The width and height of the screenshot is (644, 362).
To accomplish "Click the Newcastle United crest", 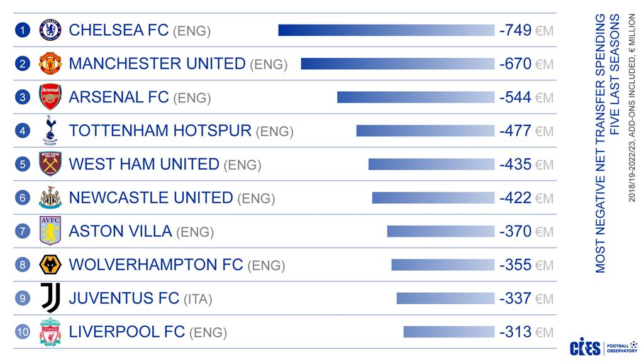I will tap(50, 197).
